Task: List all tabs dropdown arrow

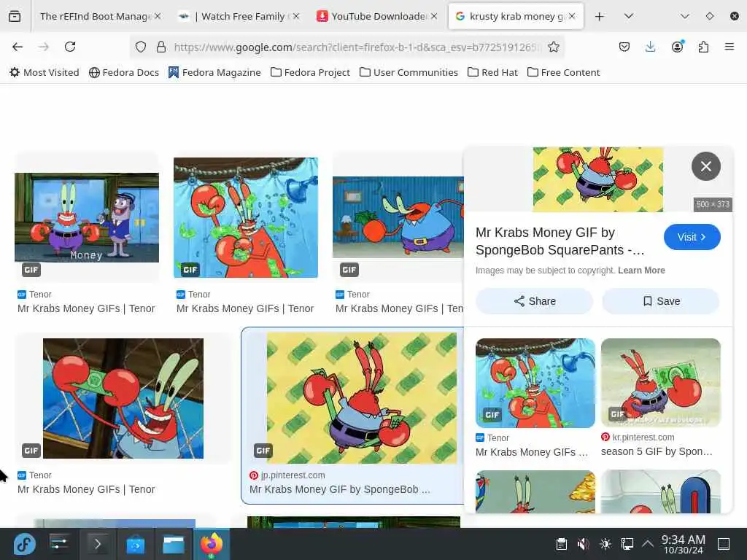Action: click(629, 16)
